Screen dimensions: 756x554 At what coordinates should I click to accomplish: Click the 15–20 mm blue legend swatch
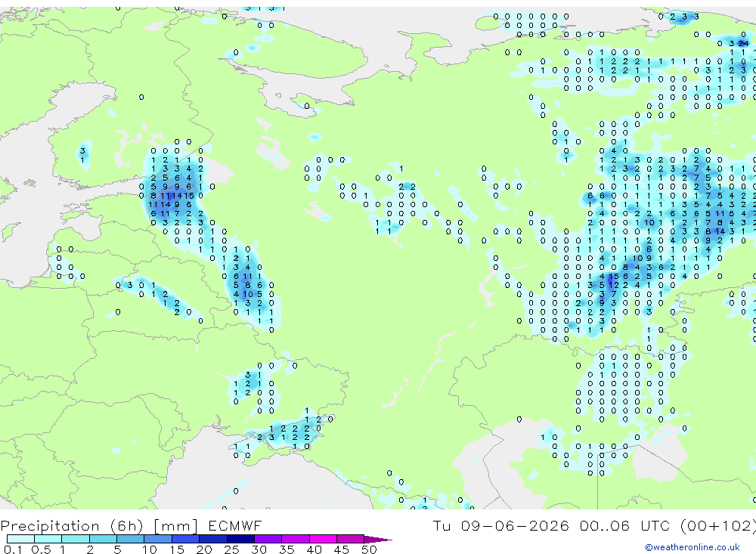click(186, 539)
